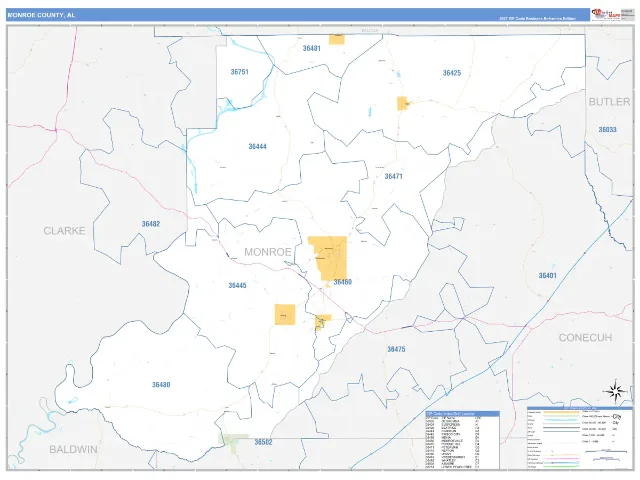This screenshot has height=480, width=640.
Task: Click the MONROE county label
Action: [268, 252]
